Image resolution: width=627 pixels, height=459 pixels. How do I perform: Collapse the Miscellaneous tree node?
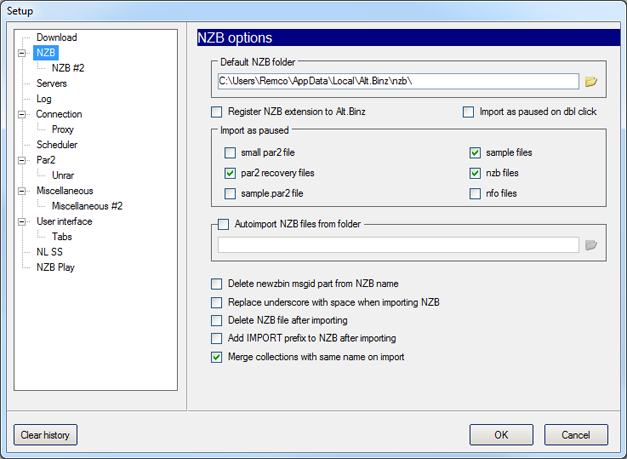(x=22, y=191)
